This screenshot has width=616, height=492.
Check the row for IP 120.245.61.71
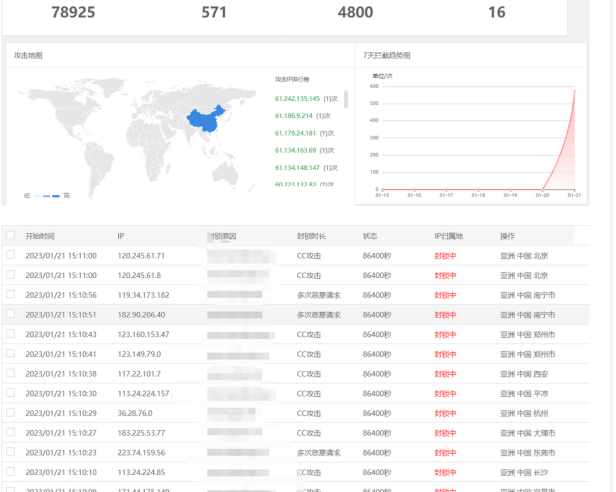pos(11,255)
